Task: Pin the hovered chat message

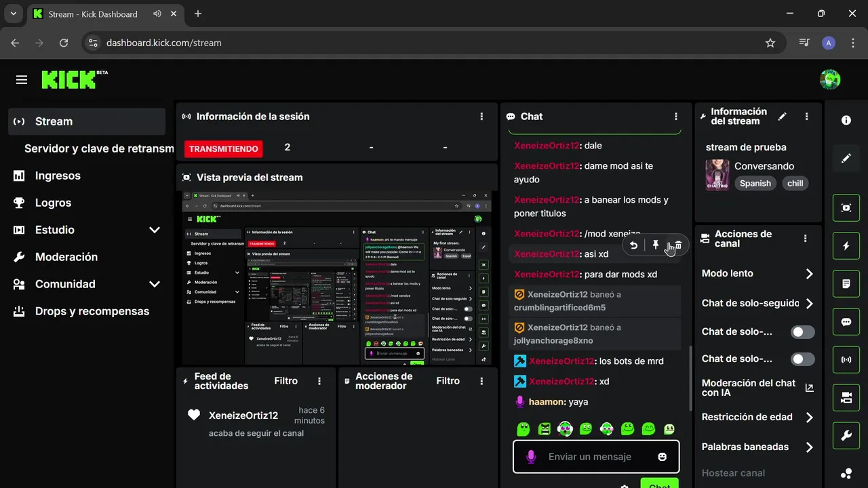Action: [656, 245]
